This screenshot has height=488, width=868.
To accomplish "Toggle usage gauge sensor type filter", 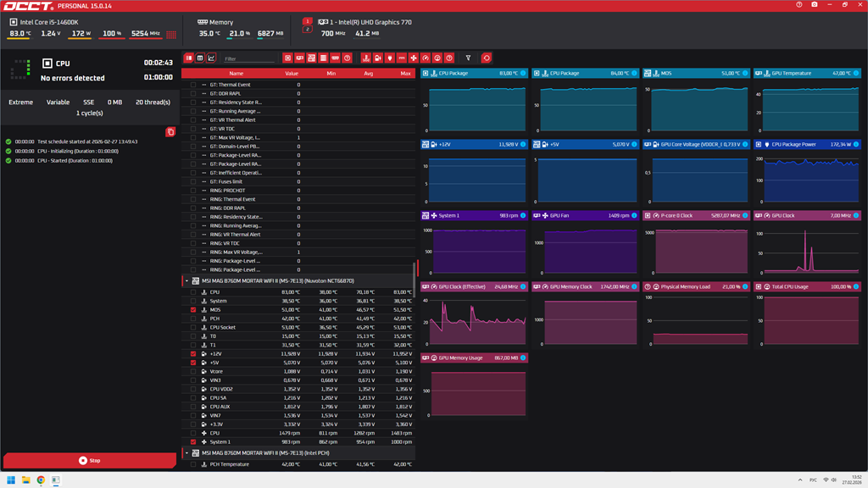I will 437,58.
